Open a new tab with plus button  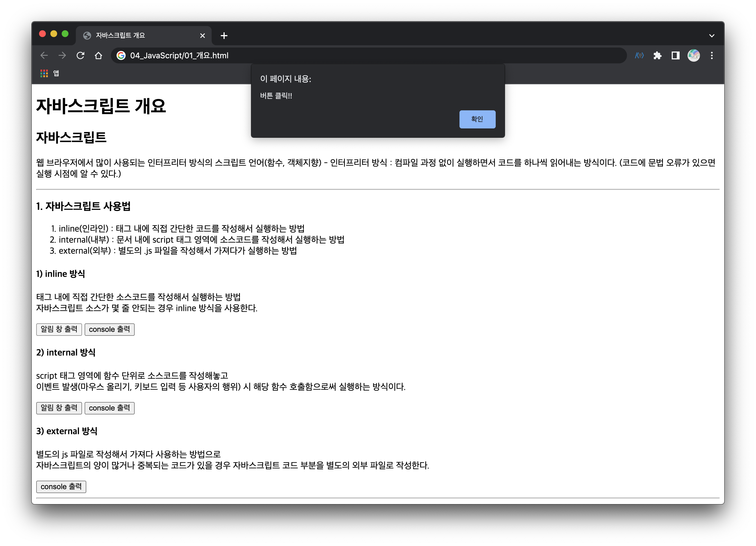[224, 36]
